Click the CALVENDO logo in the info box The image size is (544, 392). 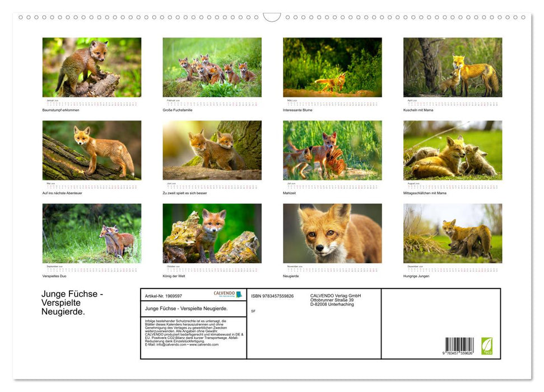(x=224, y=293)
